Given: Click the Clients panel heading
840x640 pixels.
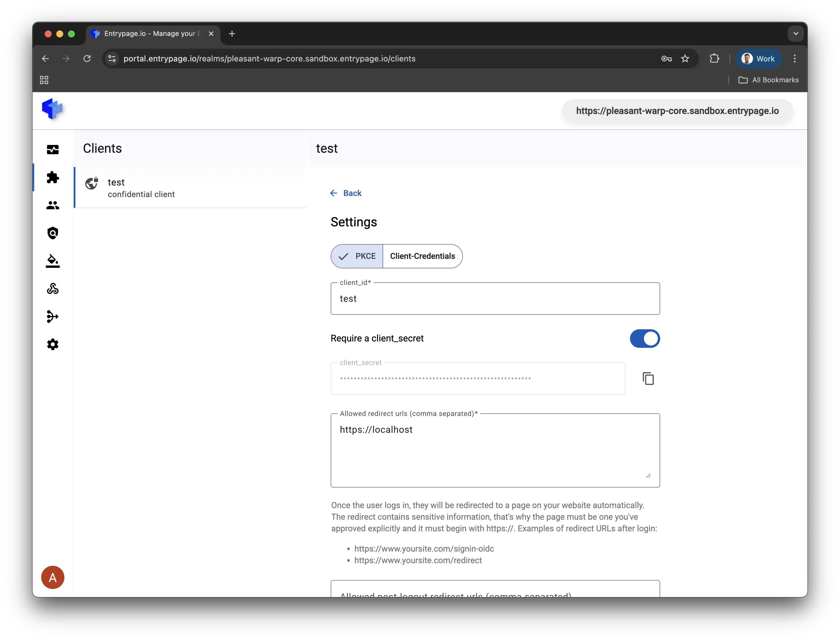Looking at the screenshot, I should 102,149.
